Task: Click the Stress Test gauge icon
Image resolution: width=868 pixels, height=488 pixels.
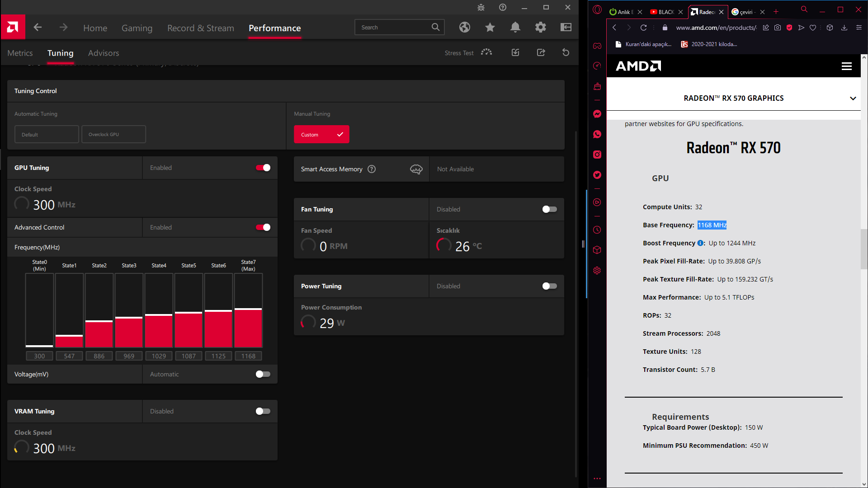Action: click(486, 52)
